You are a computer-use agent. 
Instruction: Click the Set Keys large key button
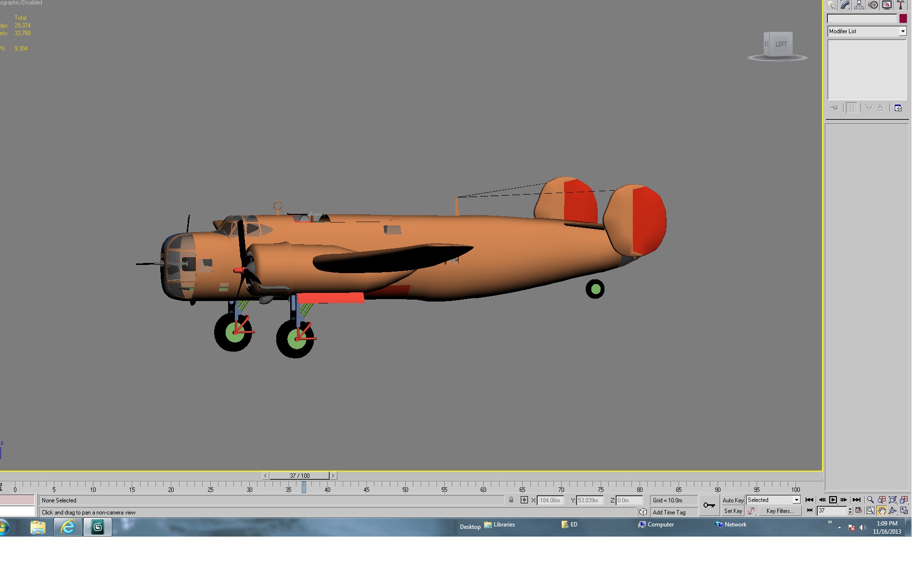point(709,505)
